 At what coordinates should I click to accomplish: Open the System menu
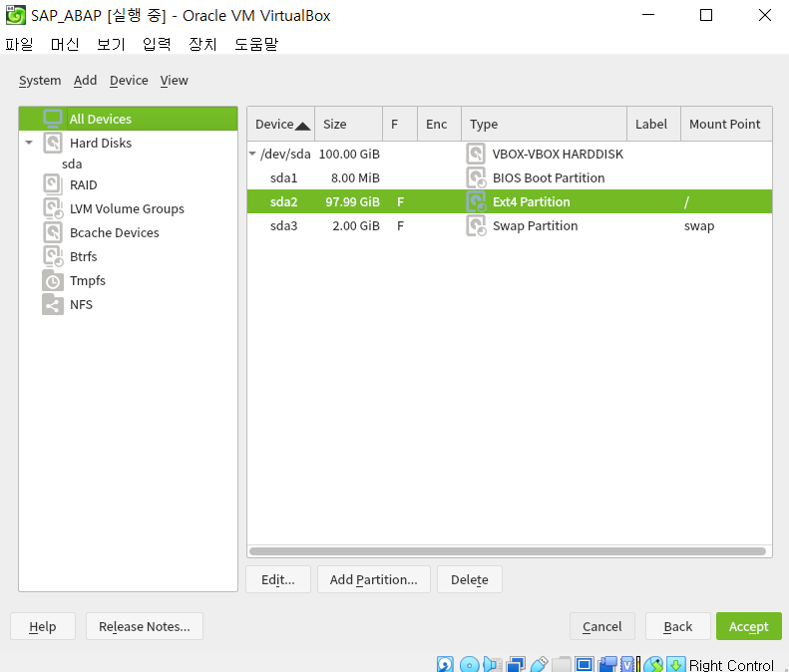[40, 81]
